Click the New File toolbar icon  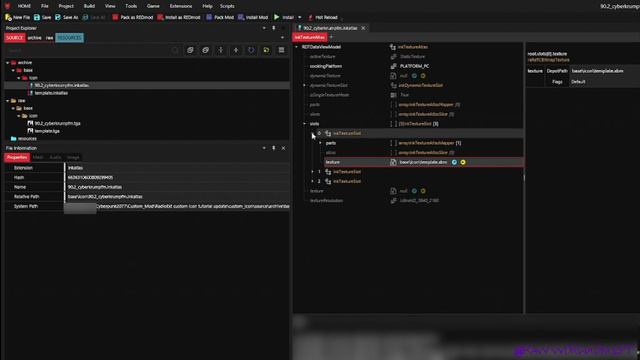(x=8, y=17)
